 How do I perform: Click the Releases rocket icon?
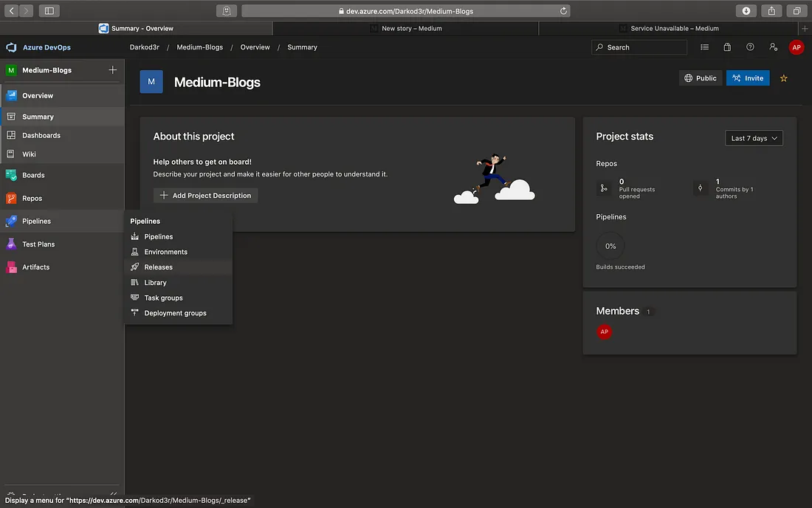click(134, 267)
